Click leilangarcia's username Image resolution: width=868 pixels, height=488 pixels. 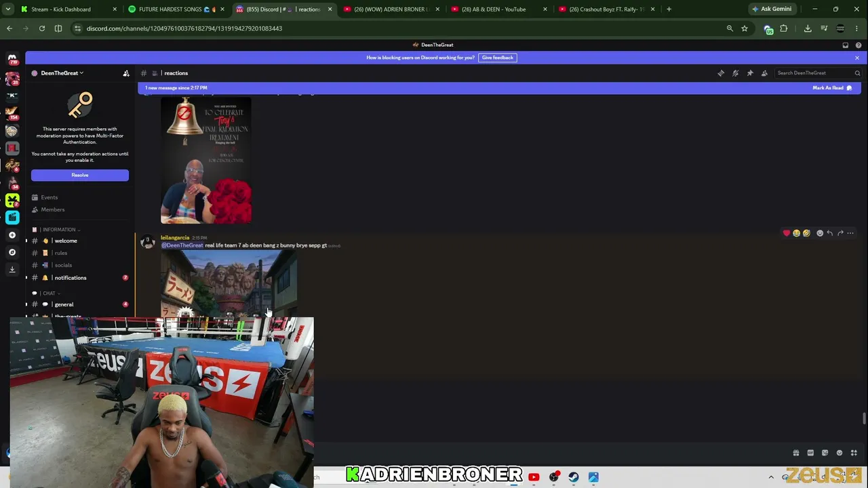(x=175, y=238)
